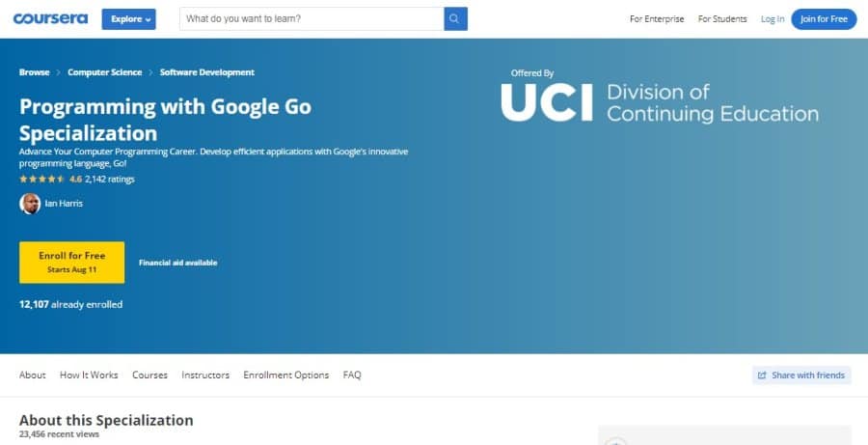Click the 'Programming with Google Go Specialization' title

click(165, 120)
